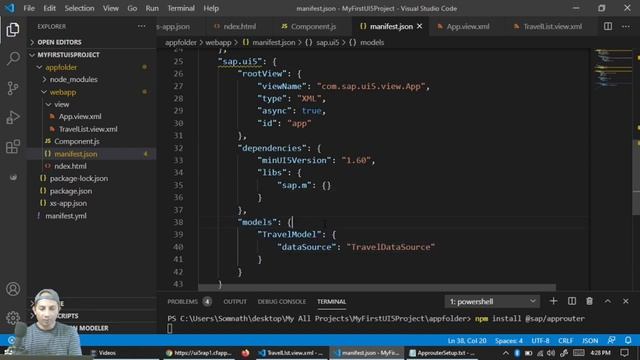Collapse the webapp folder
Screen dimensions: 640x360
[92, 92]
